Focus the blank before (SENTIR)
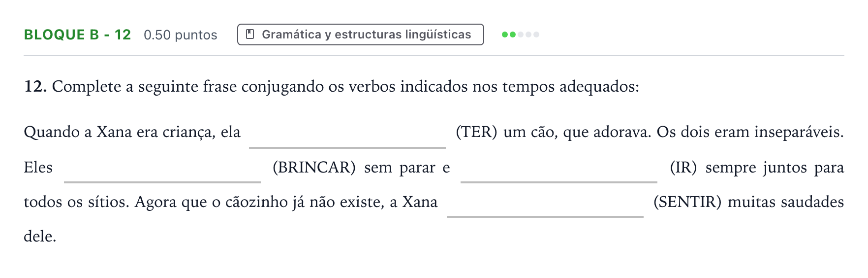The image size is (868, 278). [545, 203]
